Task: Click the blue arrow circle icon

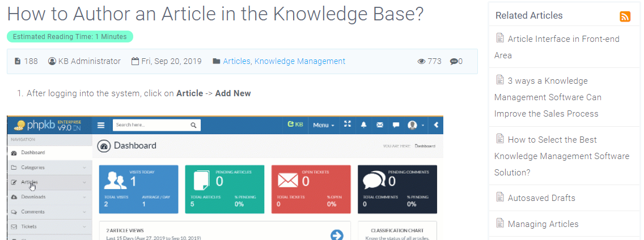Action: coord(337,235)
